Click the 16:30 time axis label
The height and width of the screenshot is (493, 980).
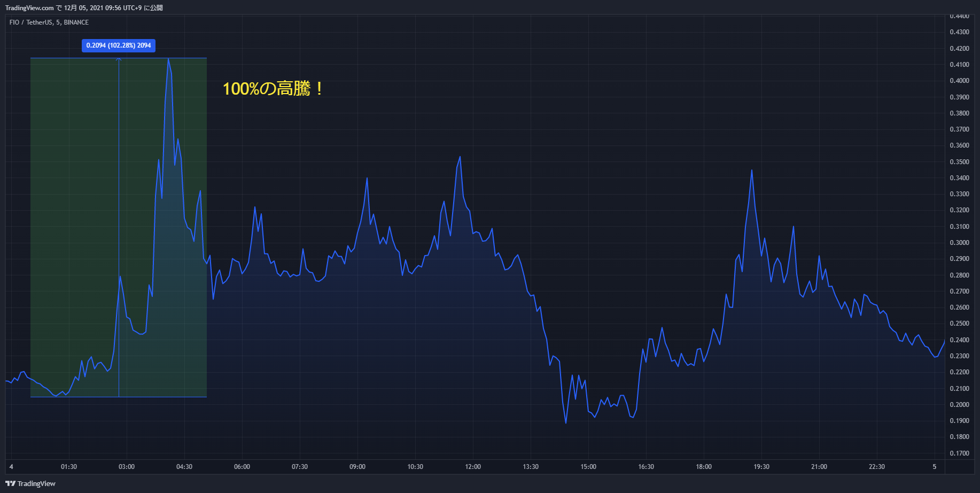646,467
